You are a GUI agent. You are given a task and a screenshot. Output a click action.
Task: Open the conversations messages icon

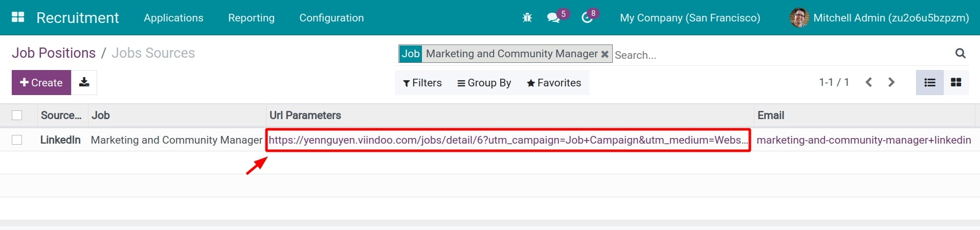point(553,18)
